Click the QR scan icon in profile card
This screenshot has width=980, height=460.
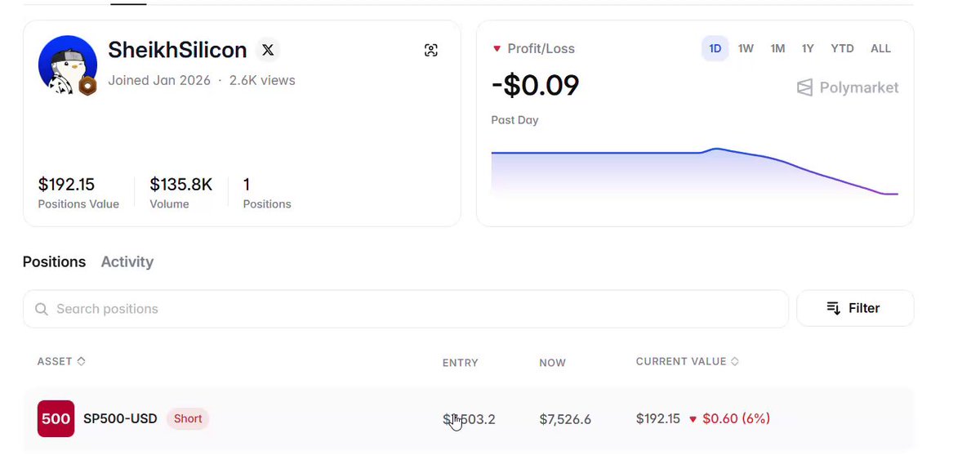click(431, 50)
